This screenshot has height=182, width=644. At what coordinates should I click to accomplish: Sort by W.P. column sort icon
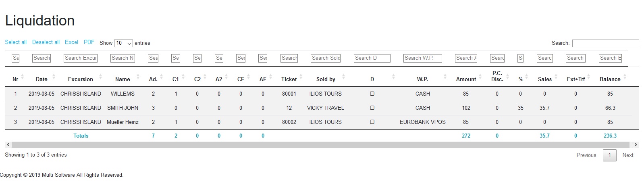point(445,77)
